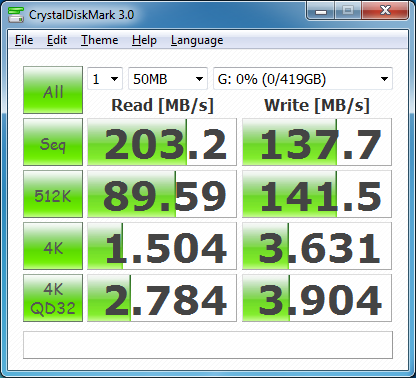This screenshot has width=416, height=378.
Task: Expand the 50MB test size dropdown
Action: tap(168, 79)
